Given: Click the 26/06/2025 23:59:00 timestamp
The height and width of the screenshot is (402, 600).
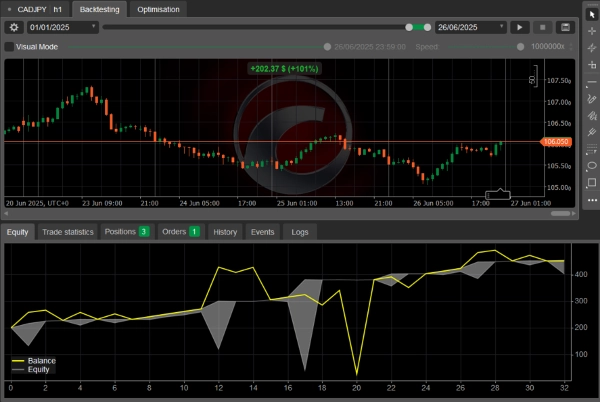Looking at the screenshot, I should coord(370,47).
